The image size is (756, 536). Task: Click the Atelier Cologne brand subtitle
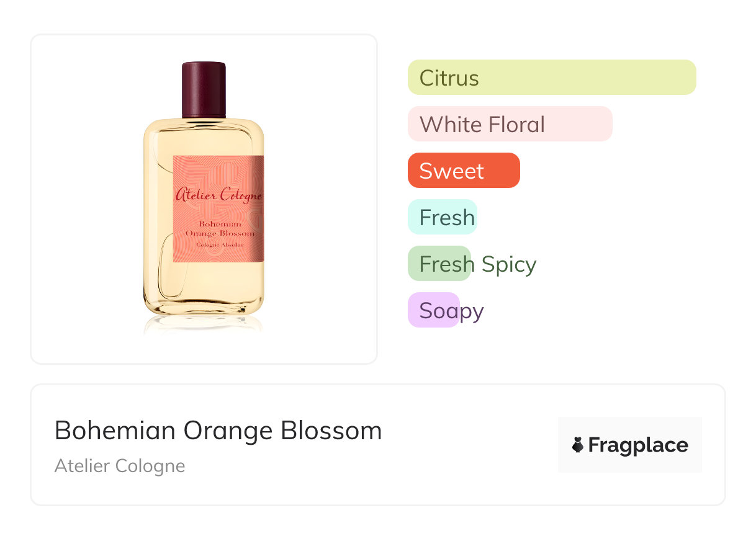pos(120,466)
